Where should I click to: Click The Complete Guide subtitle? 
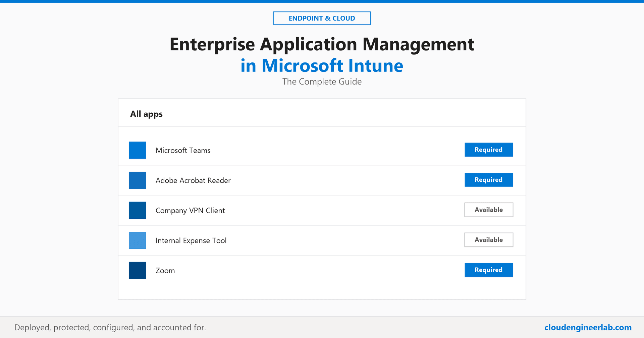pyautogui.click(x=322, y=81)
